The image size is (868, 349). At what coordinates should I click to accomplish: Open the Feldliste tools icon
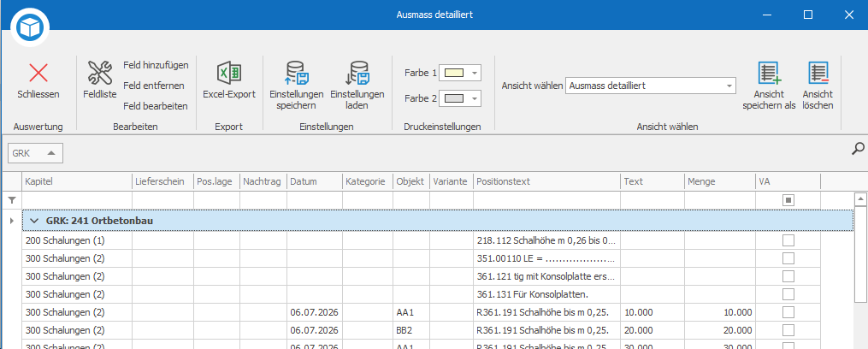click(100, 73)
